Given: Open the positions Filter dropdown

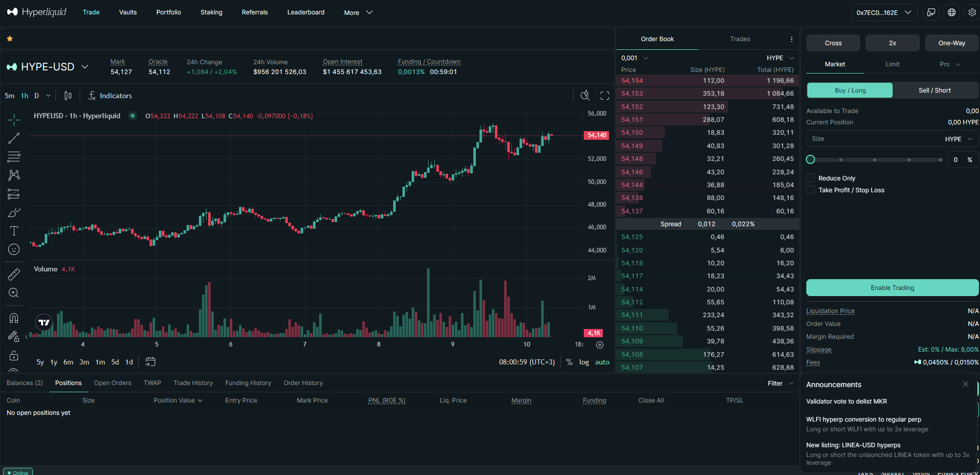Looking at the screenshot, I should point(781,383).
